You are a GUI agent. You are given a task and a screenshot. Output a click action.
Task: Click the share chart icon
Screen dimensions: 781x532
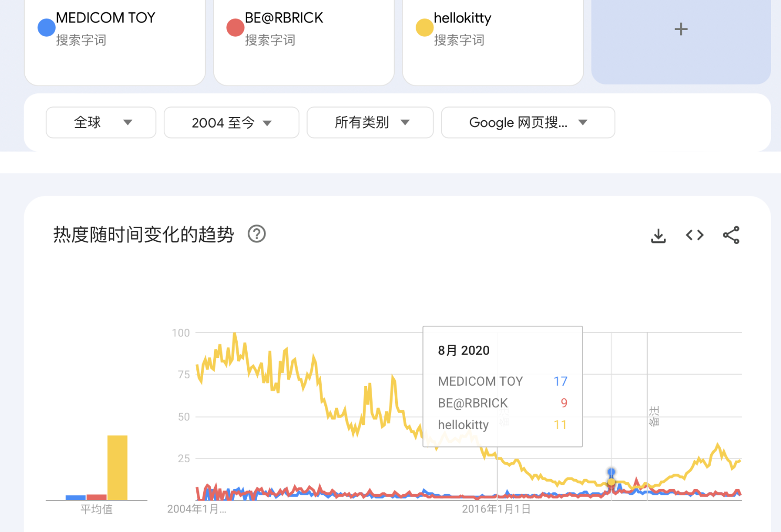point(731,235)
